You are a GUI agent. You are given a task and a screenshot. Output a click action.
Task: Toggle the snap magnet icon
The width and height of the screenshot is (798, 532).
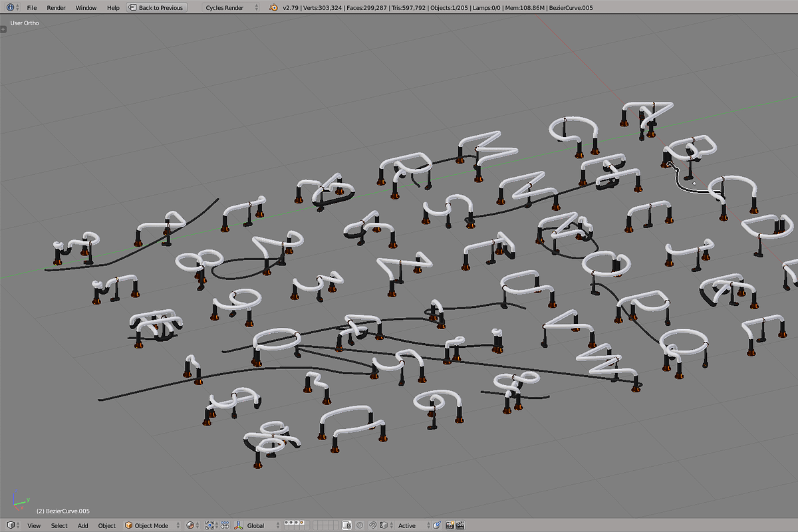[373, 525]
